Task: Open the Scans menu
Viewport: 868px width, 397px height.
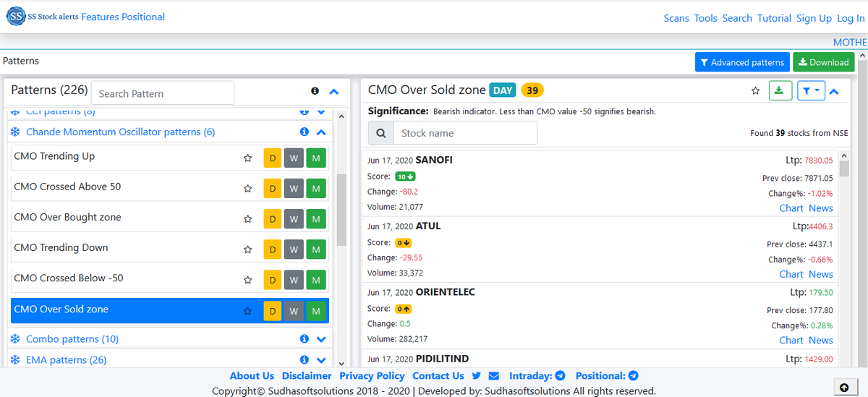Action: point(676,18)
